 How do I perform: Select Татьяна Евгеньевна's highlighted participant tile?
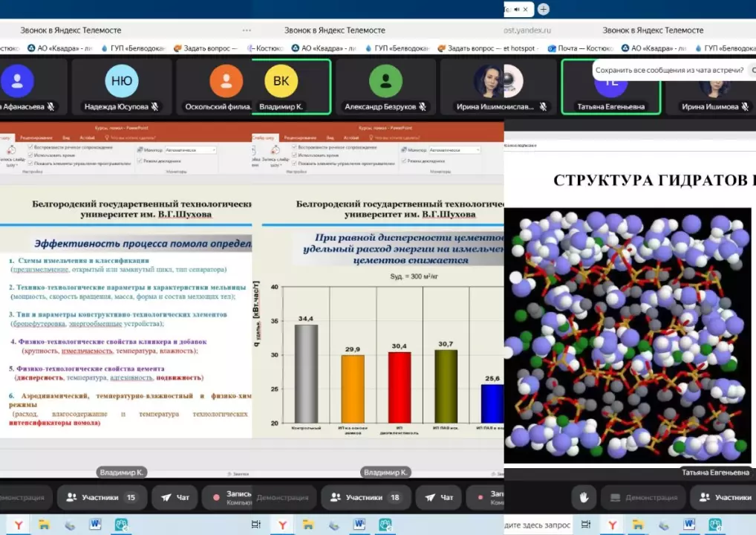pyautogui.click(x=610, y=85)
